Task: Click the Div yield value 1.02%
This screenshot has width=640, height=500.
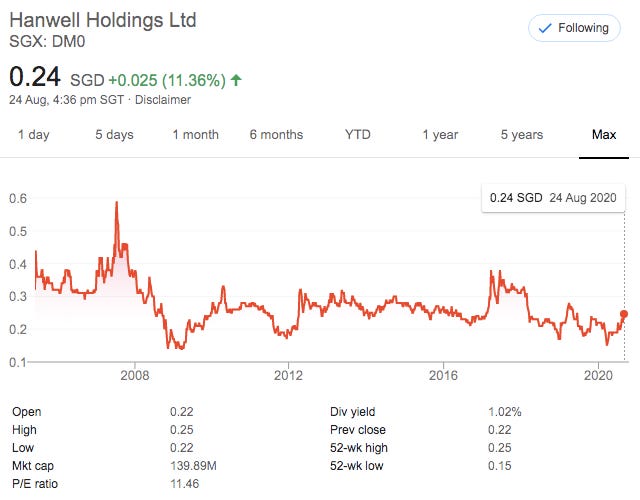Action: tap(505, 412)
